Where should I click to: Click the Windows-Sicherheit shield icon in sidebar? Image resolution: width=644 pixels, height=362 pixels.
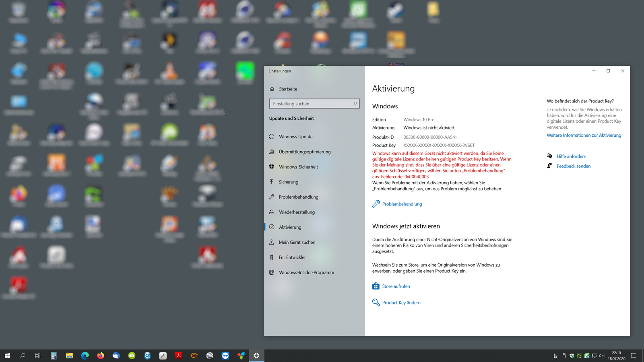click(272, 167)
